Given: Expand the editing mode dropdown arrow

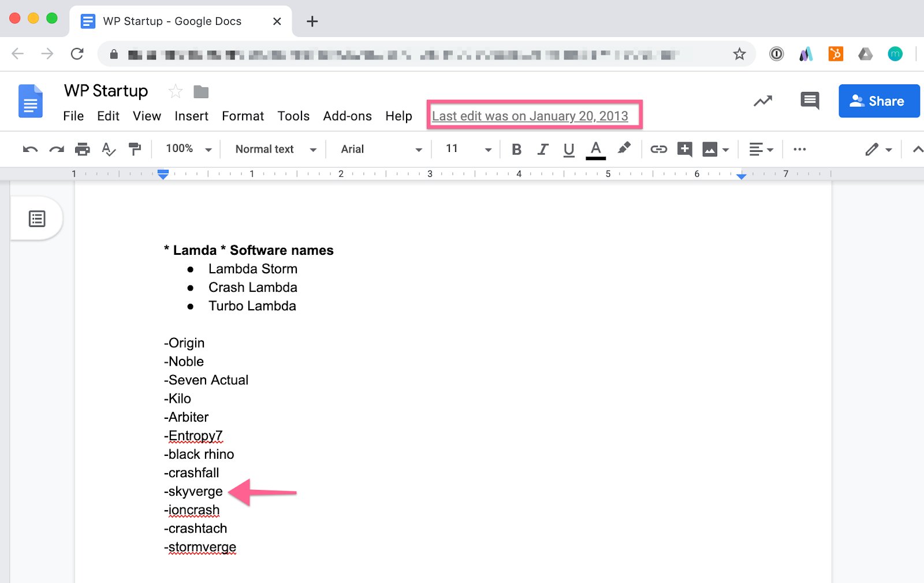Looking at the screenshot, I should point(889,150).
